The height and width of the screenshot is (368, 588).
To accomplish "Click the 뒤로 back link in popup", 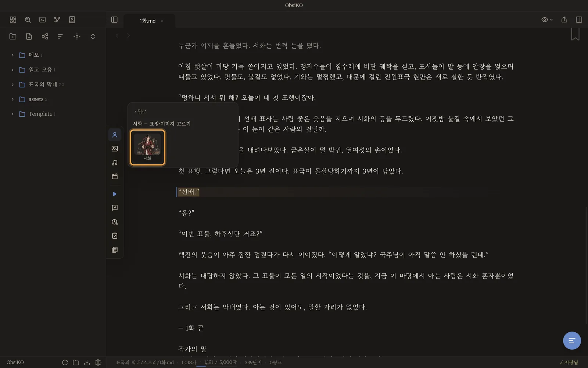I will click(140, 112).
